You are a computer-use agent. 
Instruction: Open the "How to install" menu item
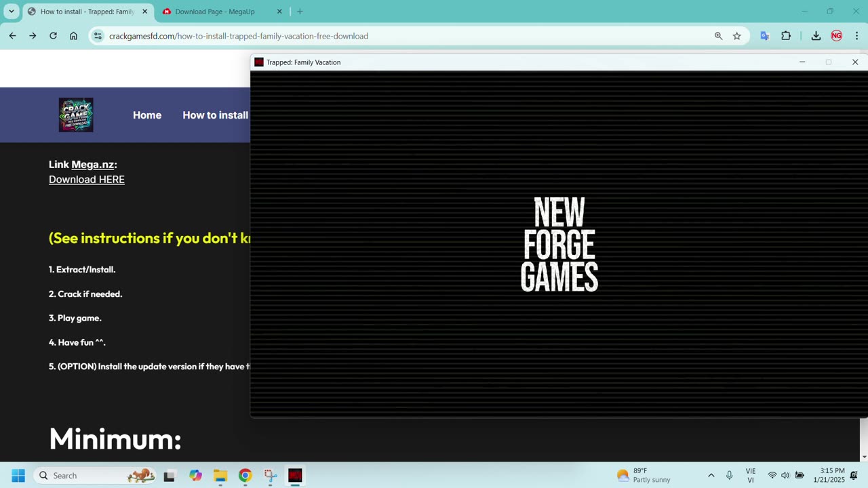pyautogui.click(x=216, y=115)
